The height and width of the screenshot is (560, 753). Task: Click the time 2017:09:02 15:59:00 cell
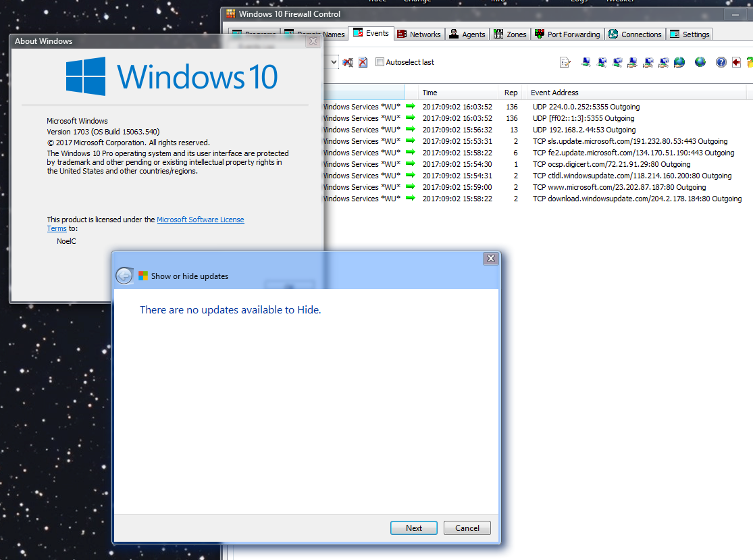point(457,187)
